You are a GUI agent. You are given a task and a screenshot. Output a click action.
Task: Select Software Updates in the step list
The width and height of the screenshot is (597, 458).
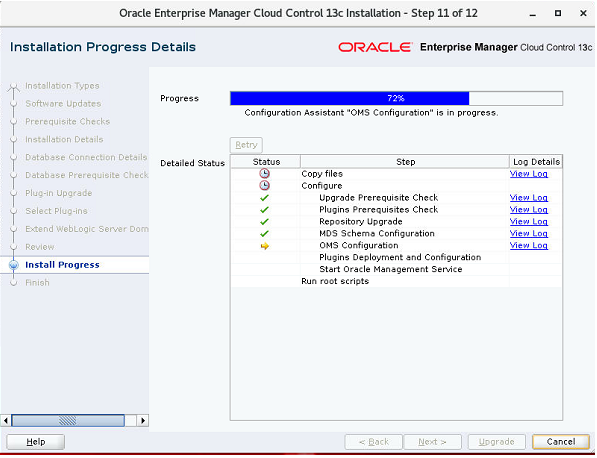tap(63, 104)
